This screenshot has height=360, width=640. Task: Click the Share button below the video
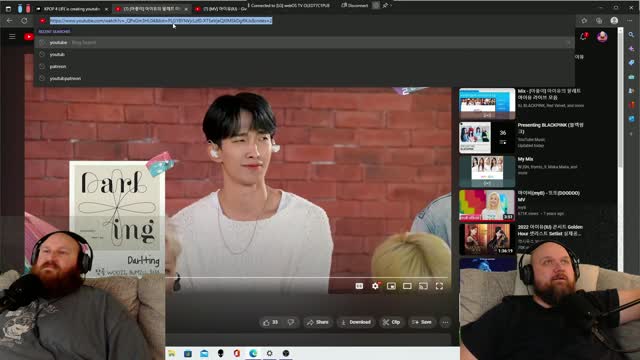coord(318,322)
